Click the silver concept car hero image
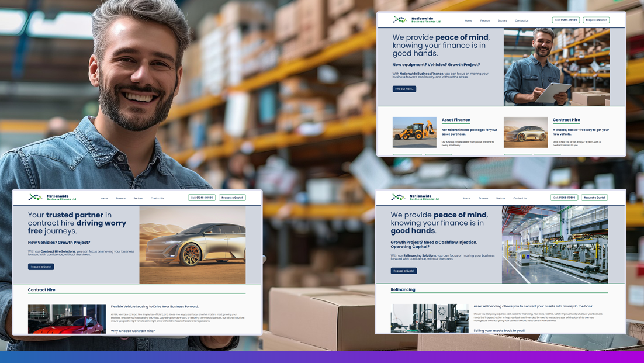Viewport: 644px width, 363px height. point(193,245)
